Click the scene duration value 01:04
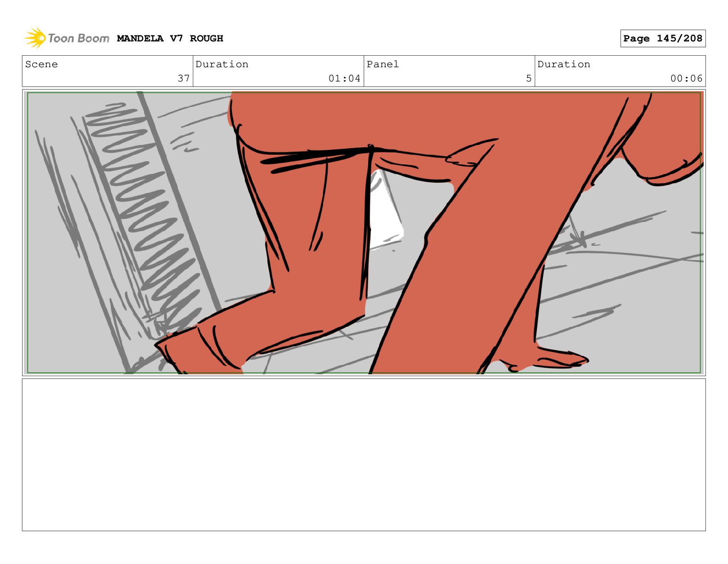 coord(344,78)
